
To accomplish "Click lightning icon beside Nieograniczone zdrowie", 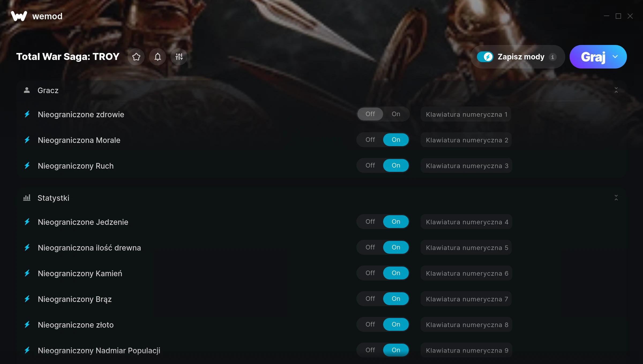I will click(x=27, y=114).
